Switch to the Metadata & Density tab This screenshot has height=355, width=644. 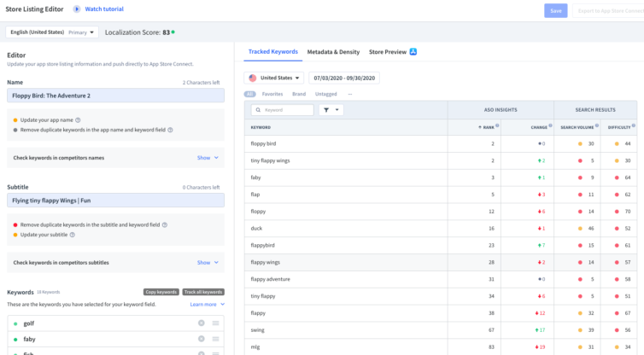click(x=333, y=52)
